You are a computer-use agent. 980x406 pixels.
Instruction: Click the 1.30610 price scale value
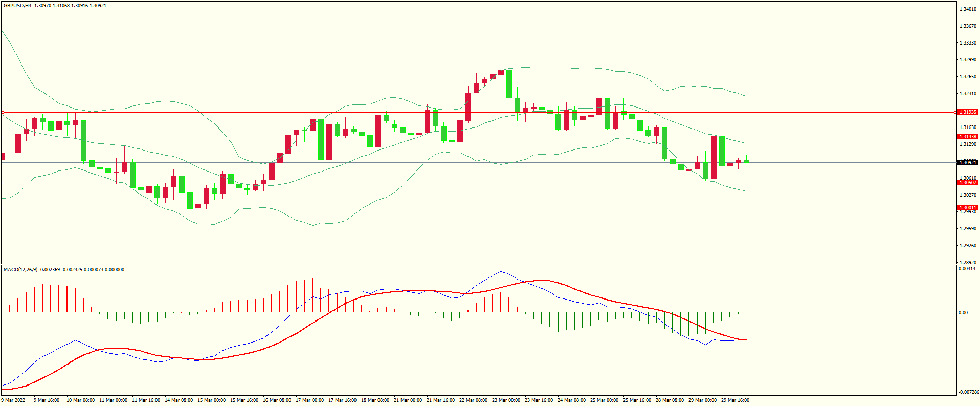tap(968, 178)
